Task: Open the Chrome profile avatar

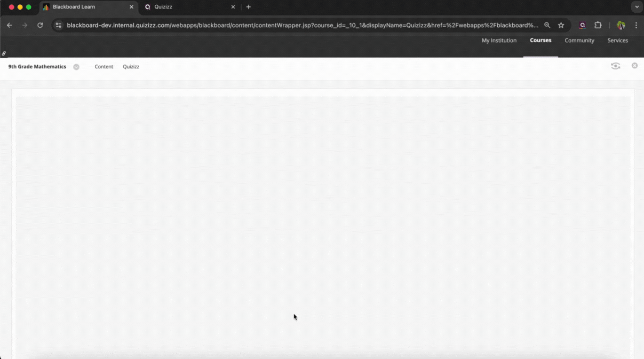Action: click(x=621, y=25)
